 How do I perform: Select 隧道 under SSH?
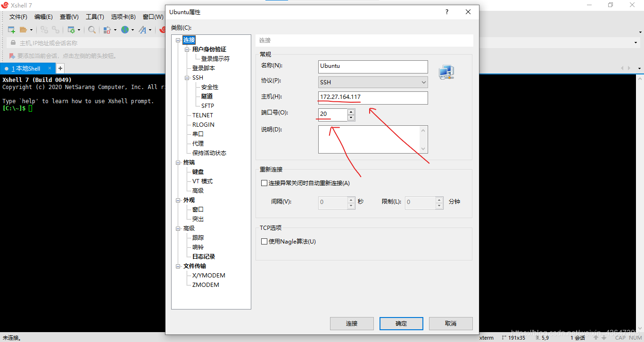click(x=207, y=97)
